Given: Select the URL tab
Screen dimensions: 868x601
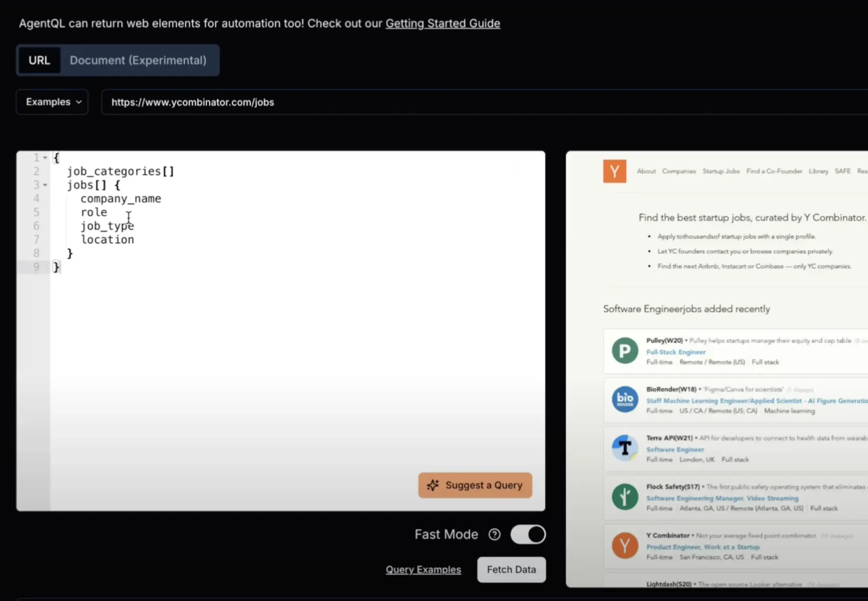Looking at the screenshot, I should point(39,60).
